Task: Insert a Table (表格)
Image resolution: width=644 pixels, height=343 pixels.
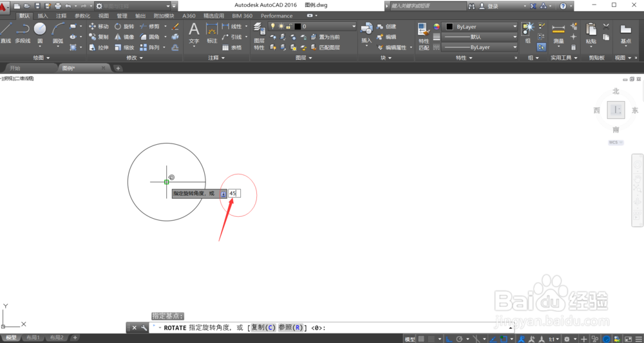Action: point(232,48)
